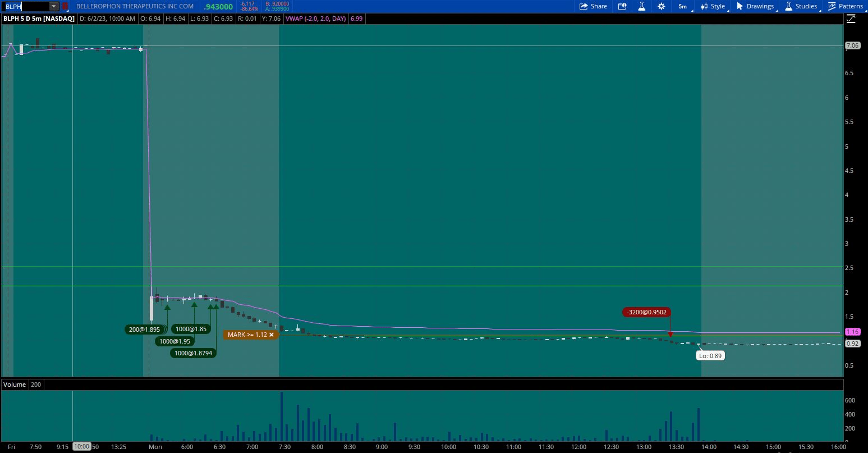Click the 7.06 price bubble on axis
The height and width of the screenshot is (453, 868).
point(852,45)
